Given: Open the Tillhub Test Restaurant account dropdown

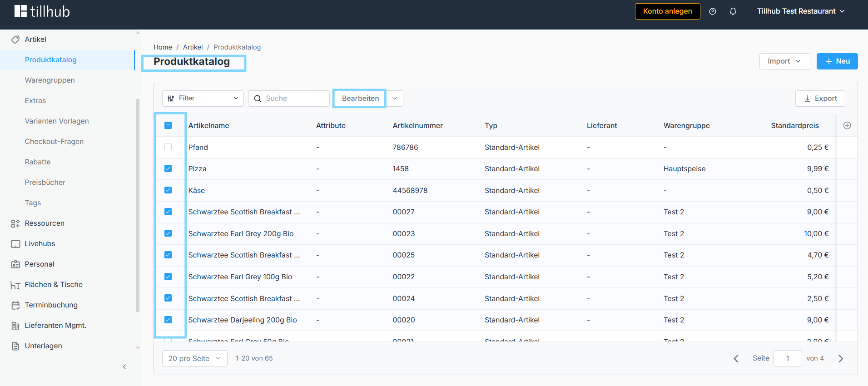Looking at the screenshot, I should [x=801, y=11].
